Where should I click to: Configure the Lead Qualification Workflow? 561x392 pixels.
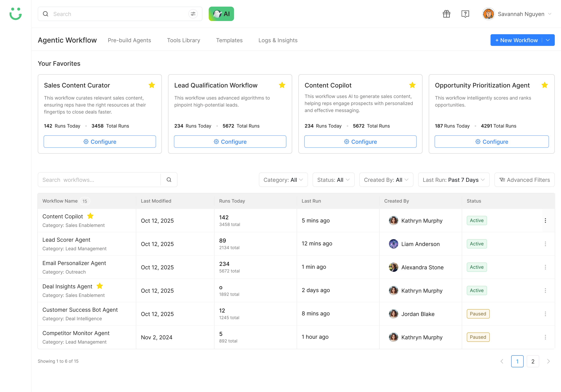coord(230,142)
